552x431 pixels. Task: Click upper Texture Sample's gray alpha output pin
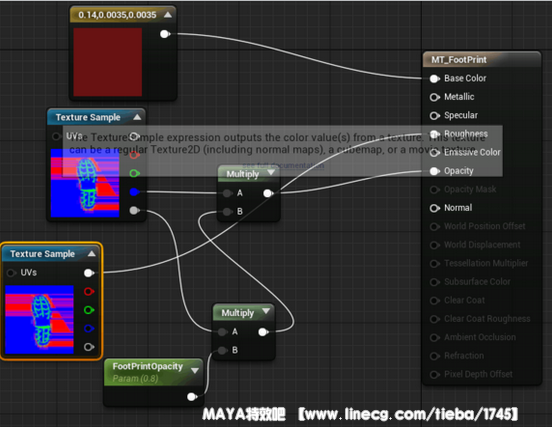(134, 211)
